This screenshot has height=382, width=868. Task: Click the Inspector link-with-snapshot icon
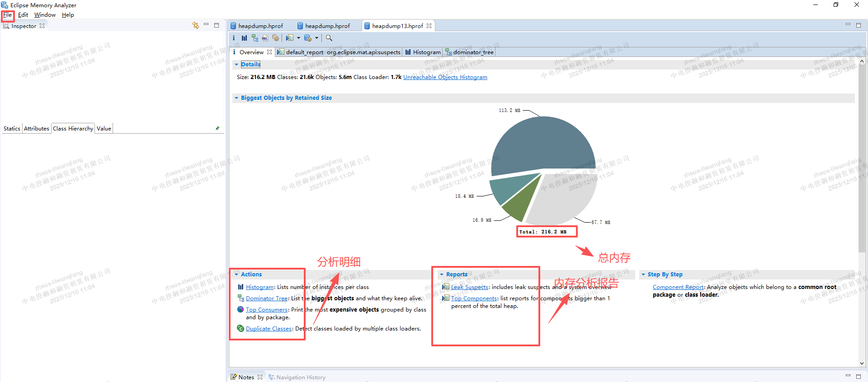click(195, 25)
